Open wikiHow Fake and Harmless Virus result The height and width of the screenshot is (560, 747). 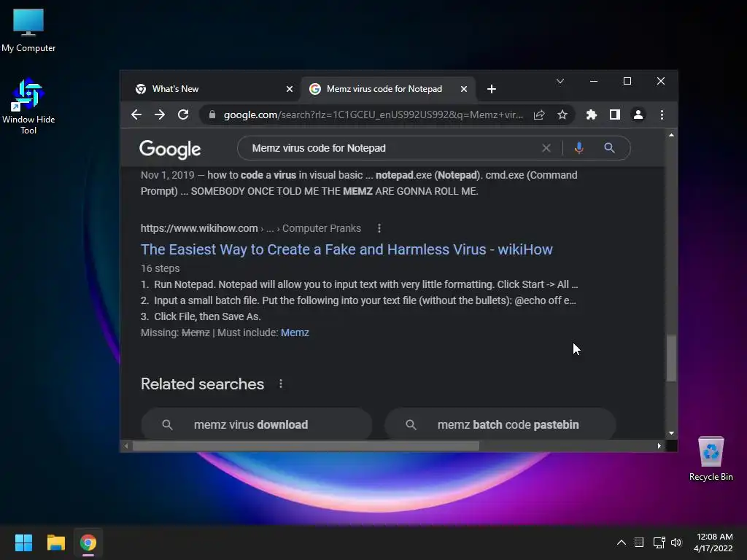(x=347, y=249)
